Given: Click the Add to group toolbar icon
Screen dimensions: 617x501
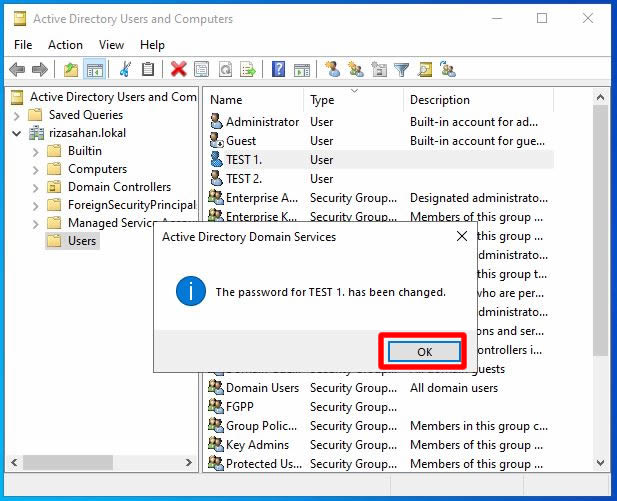Looking at the screenshot, I should (448, 69).
